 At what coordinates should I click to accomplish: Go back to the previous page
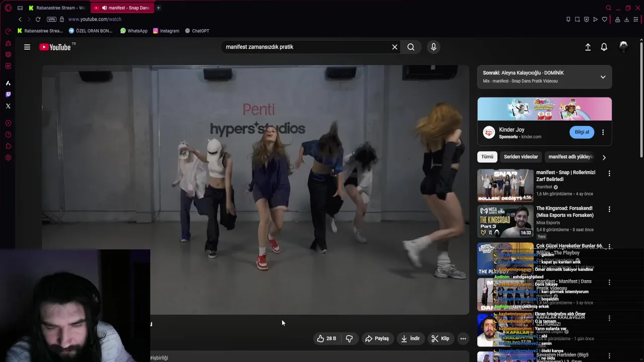[20, 19]
